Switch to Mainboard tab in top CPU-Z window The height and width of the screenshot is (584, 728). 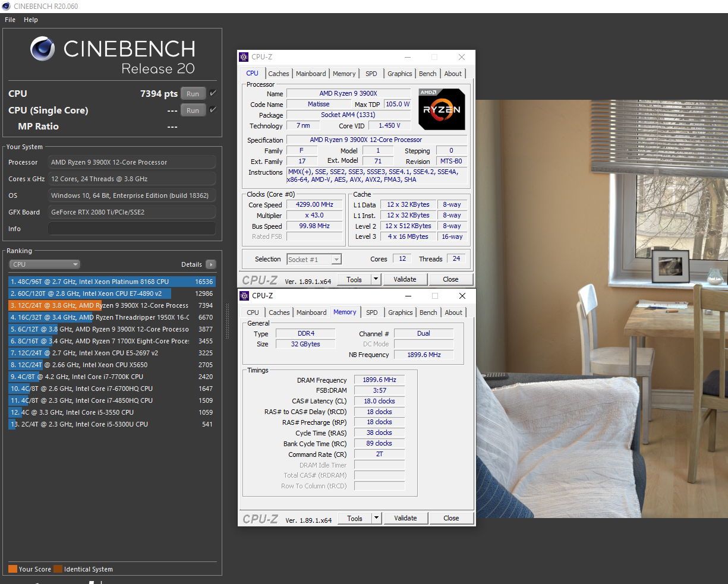coord(311,74)
